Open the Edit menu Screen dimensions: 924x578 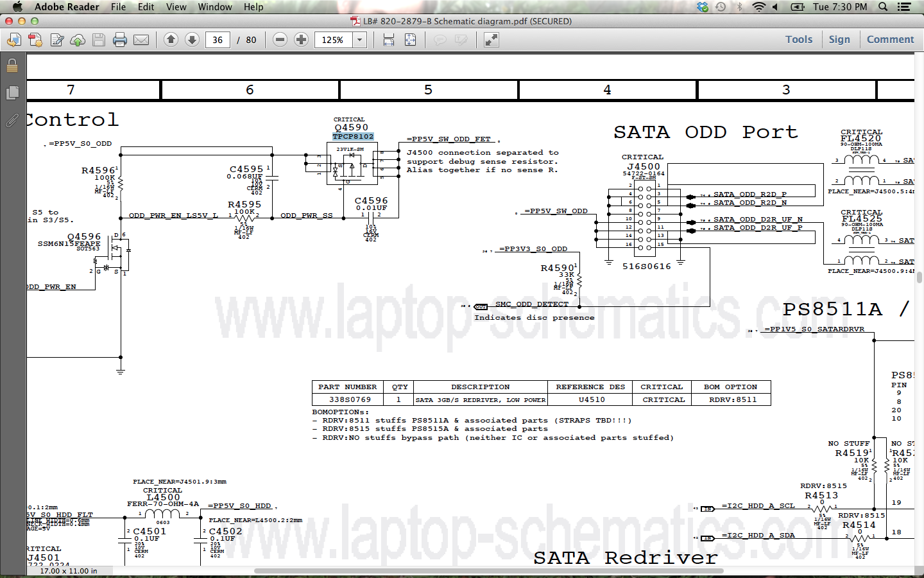pyautogui.click(x=146, y=7)
